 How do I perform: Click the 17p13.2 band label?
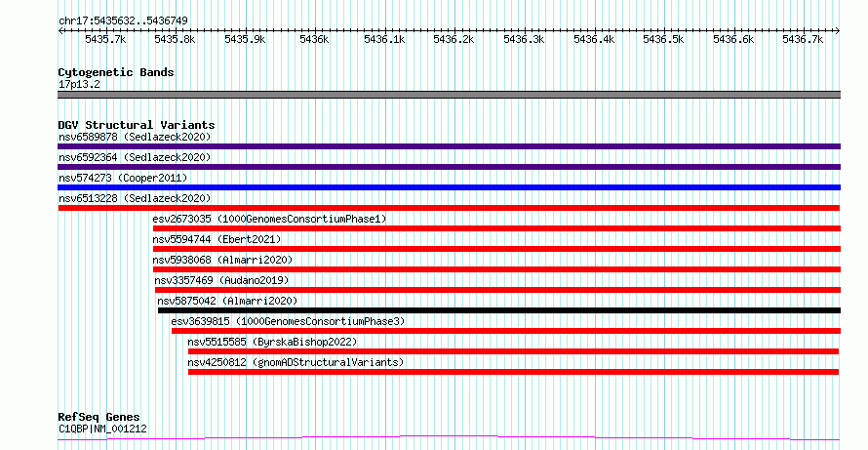tap(79, 85)
